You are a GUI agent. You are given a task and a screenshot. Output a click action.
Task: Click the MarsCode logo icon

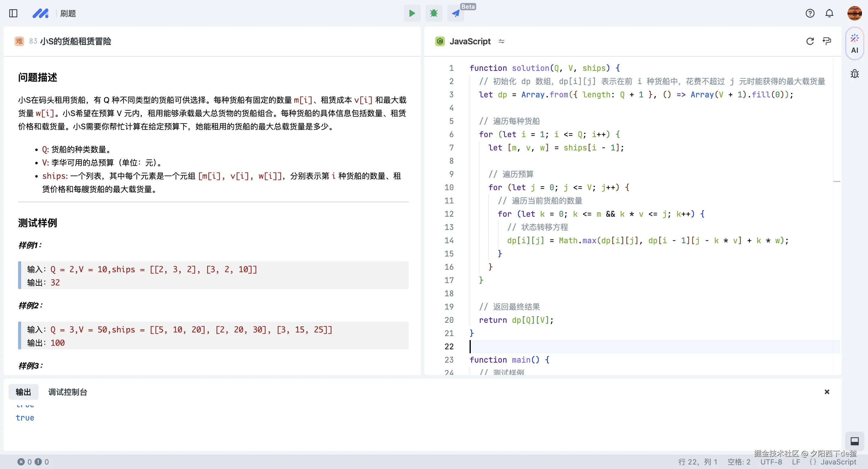pos(40,14)
